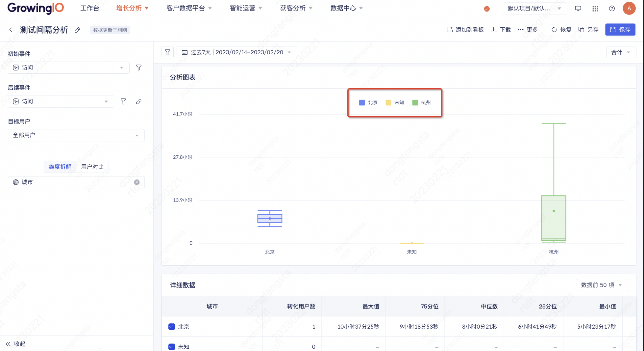Image resolution: width=644 pixels, height=351 pixels.
Task: Remove the 城市 dimension with clear icon
Action: [x=137, y=182]
